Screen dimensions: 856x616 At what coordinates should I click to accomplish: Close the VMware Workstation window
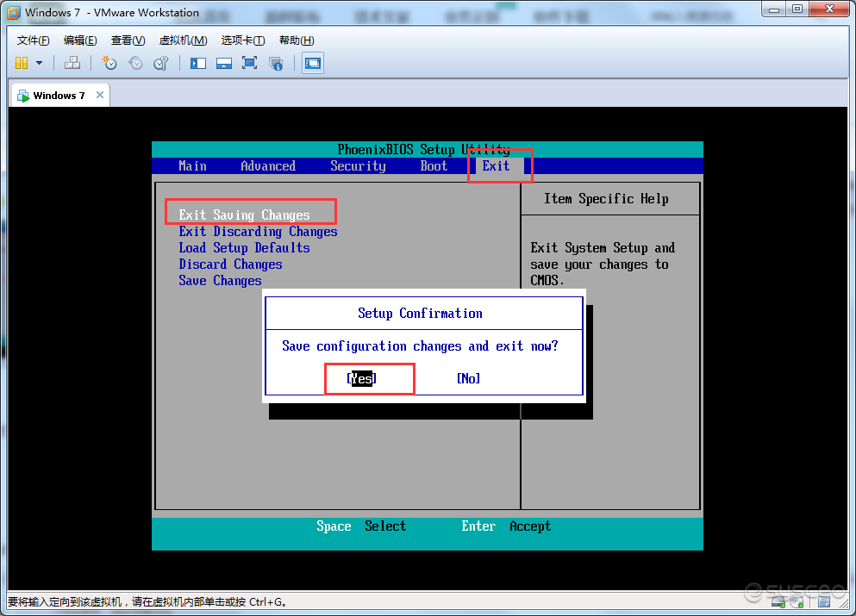(x=829, y=9)
